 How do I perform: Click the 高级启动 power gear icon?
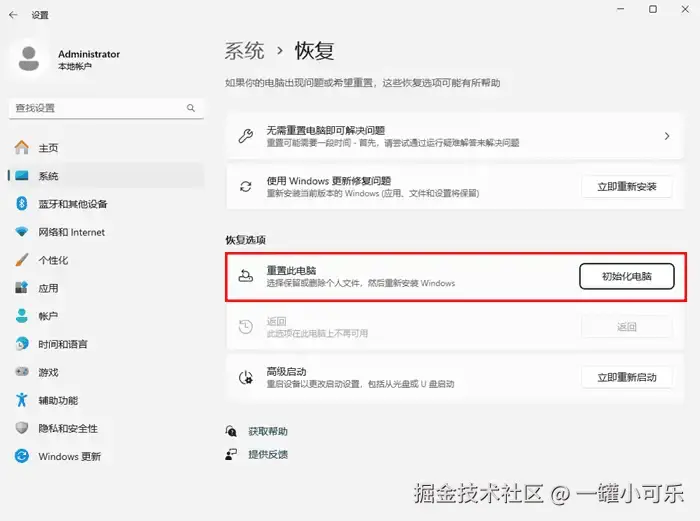pos(246,378)
